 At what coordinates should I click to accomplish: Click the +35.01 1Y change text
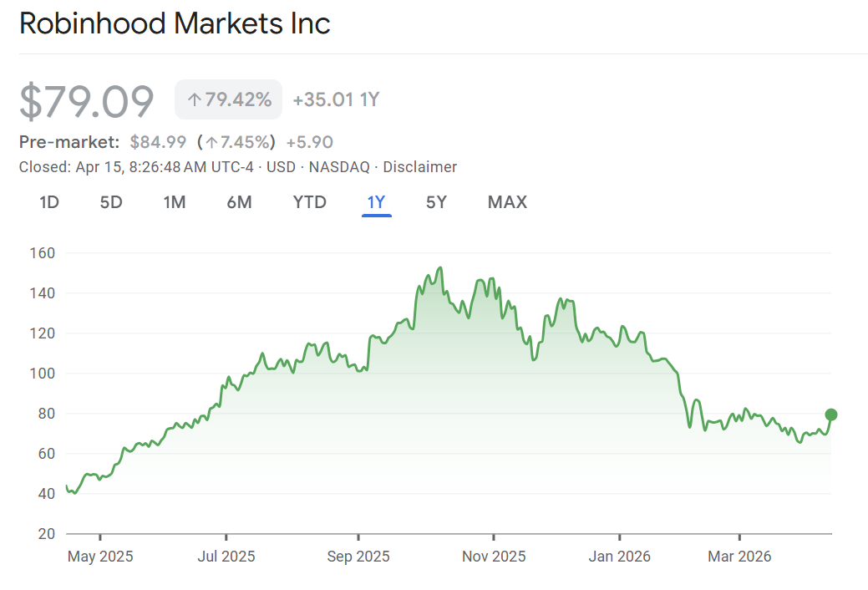tap(336, 100)
